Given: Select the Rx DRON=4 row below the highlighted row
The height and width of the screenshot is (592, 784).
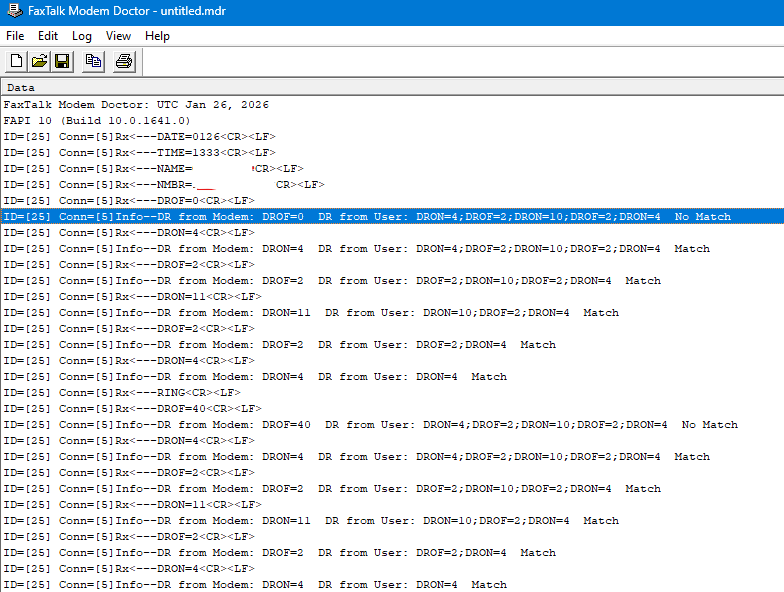Looking at the screenshot, I should pyautogui.click(x=392, y=232).
